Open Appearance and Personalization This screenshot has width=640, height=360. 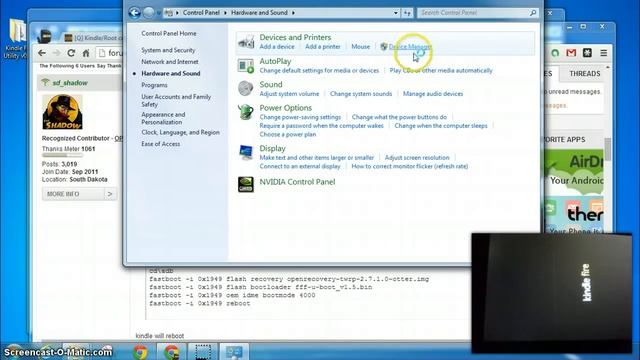point(163,118)
